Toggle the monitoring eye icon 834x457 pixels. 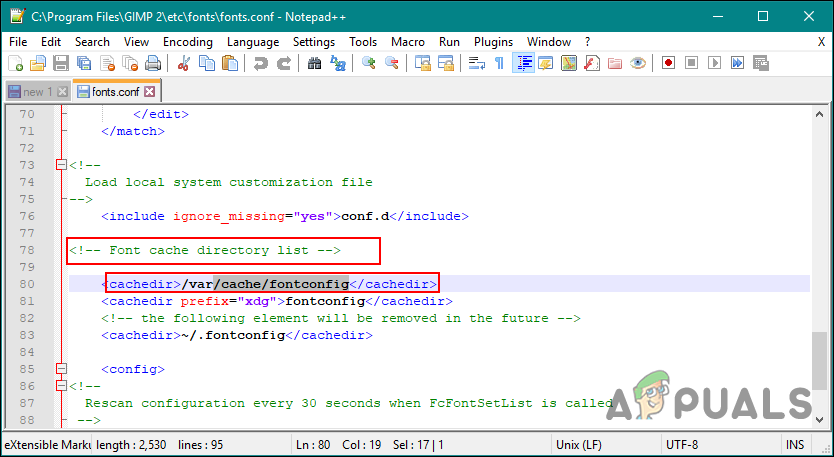tap(638, 63)
